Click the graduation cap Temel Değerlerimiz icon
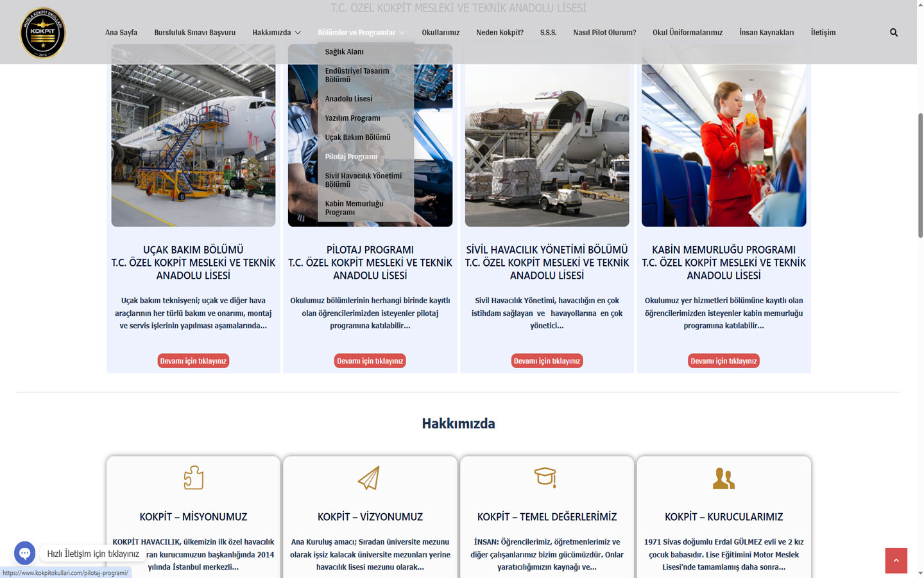The width and height of the screenshot is (924, 578). click(546, 477)
